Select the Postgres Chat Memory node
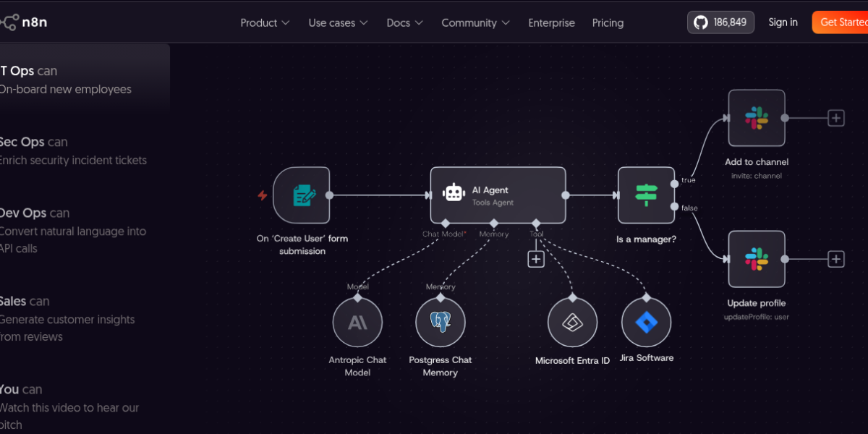The width and height of the screenshot is (868, 434). click(x=441, y=323)
